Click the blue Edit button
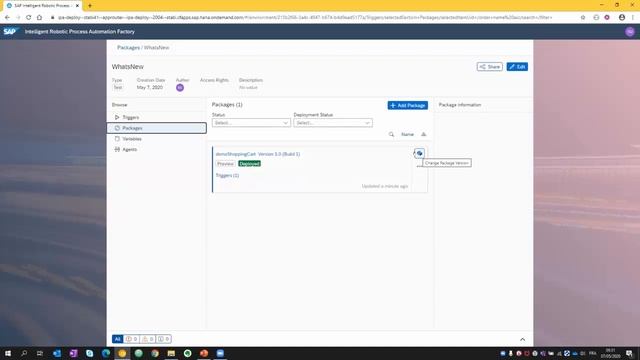The image size is (640, 360). click(x=517, y=67)
